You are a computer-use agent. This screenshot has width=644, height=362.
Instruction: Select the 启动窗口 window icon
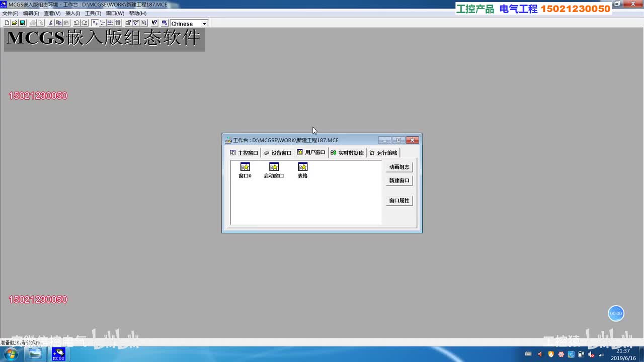pyautogui.click(x=274, y=170)
